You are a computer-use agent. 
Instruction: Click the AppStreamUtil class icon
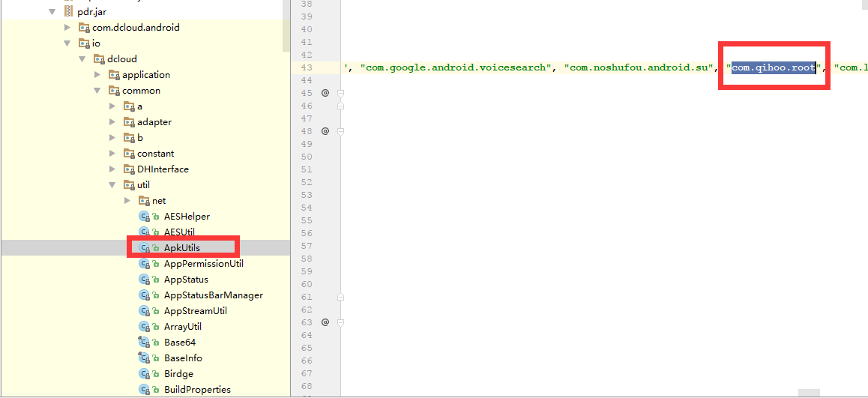pyautogui.click(x=145, y=311)
